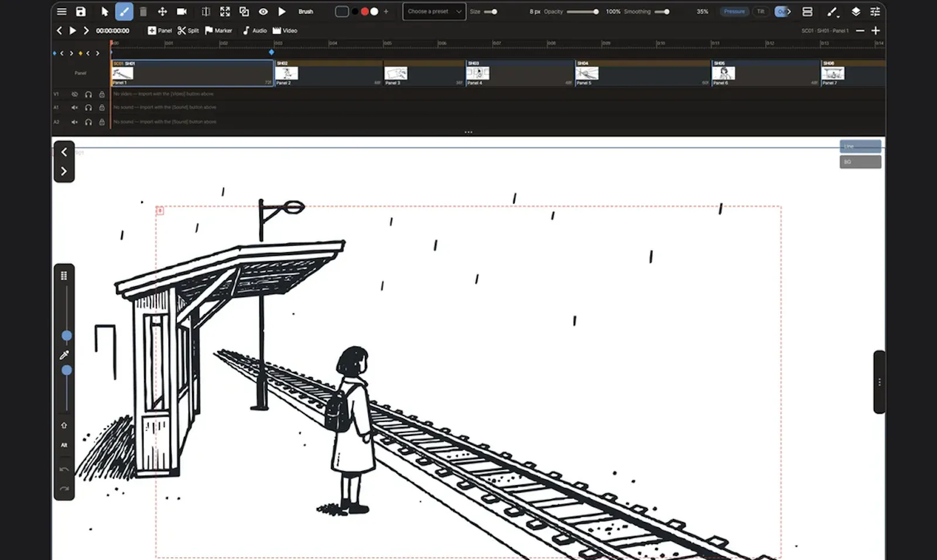Toggle mute on A1 track
The height and width of the screenshot is (560, 937).
coord(74,108)
